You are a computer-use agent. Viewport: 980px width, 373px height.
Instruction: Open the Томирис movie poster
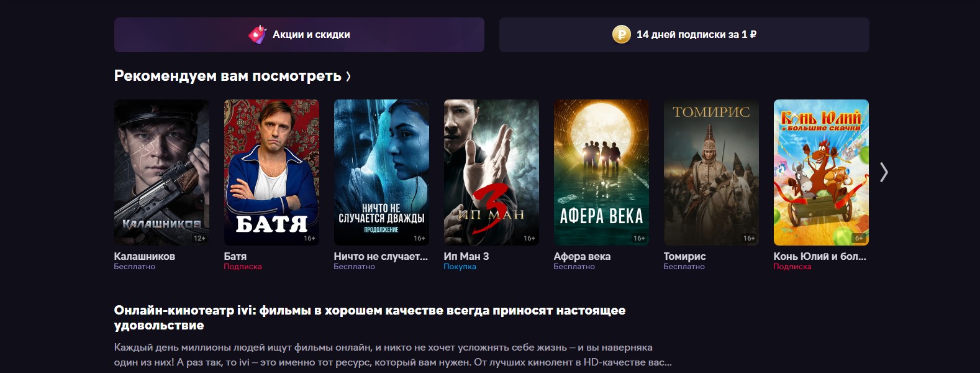(x=711, y=172)
